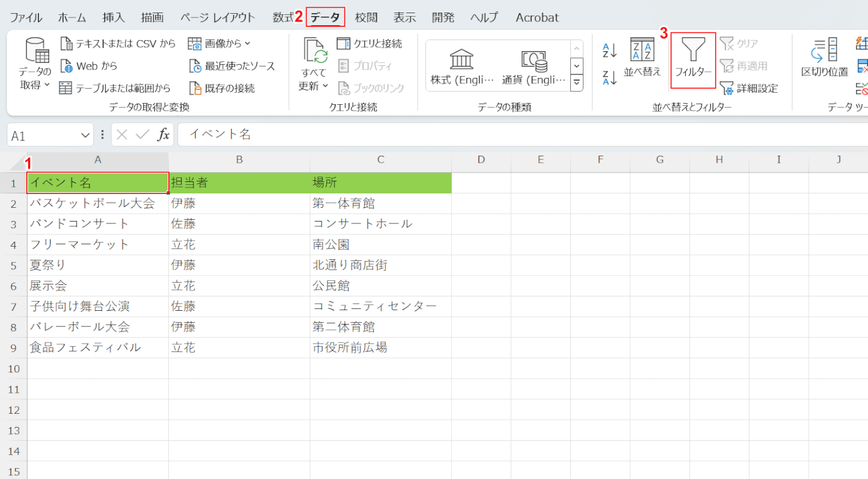868x479 pixels.
Task: Open the Name Box dropdown arrow
Action: [x=84, y=135]
